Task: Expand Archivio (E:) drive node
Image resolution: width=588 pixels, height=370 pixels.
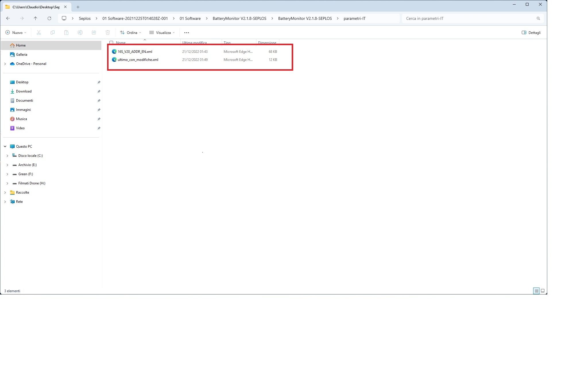Action: (7, 165)
